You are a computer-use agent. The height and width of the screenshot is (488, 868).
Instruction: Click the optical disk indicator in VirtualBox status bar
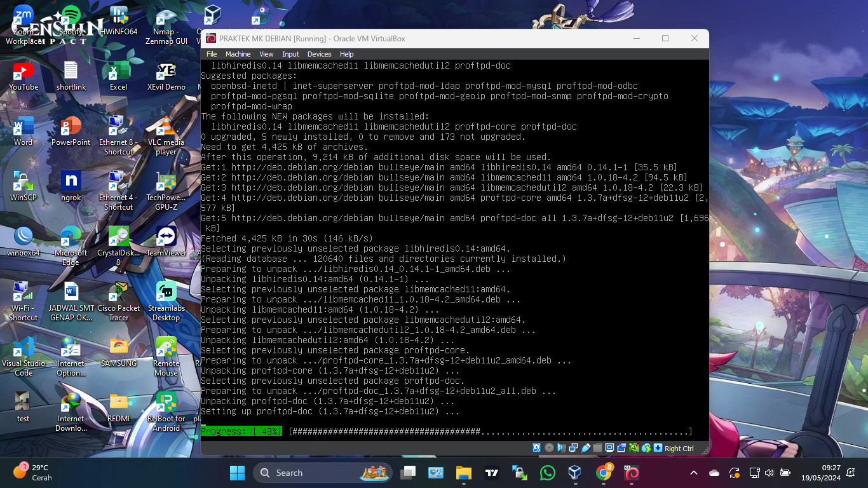click(x=550, y=448)
